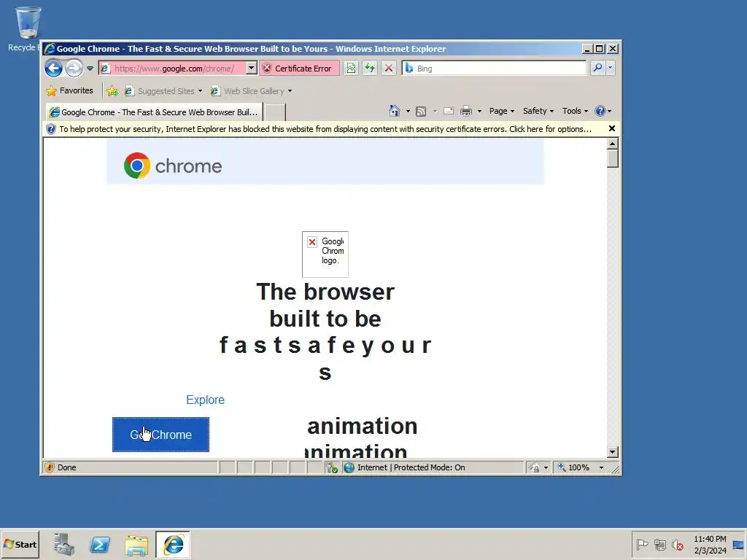Screen dimensions: 747x560
Task: Open the recent pages dropdown arrow
Action: click(90, 68)
